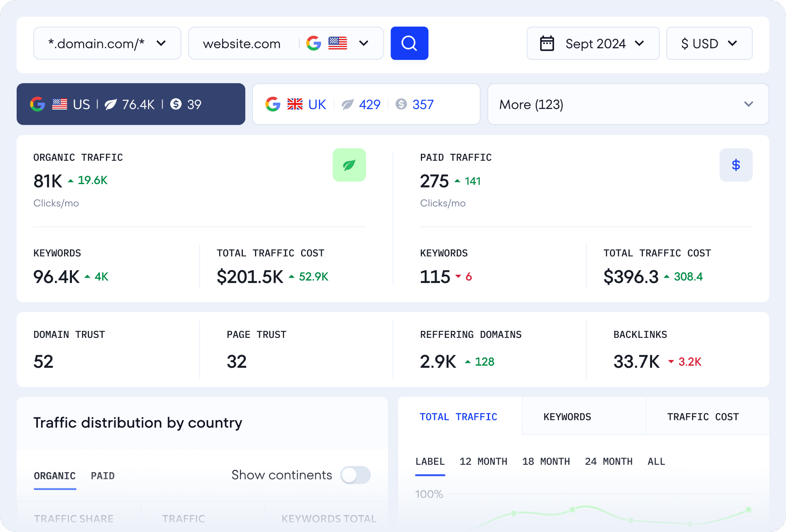Expand the More (123) regions list
The image size is (786, 532).
628,104
